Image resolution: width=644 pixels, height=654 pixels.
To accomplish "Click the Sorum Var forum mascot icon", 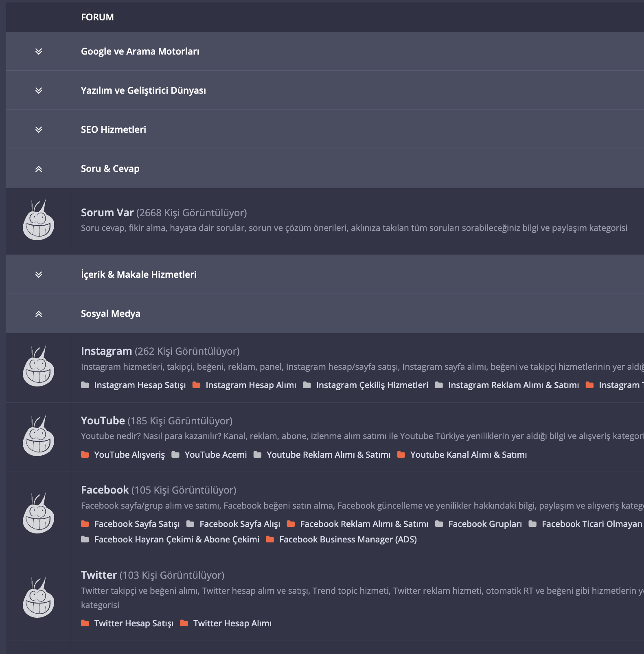I will (38, 220).
